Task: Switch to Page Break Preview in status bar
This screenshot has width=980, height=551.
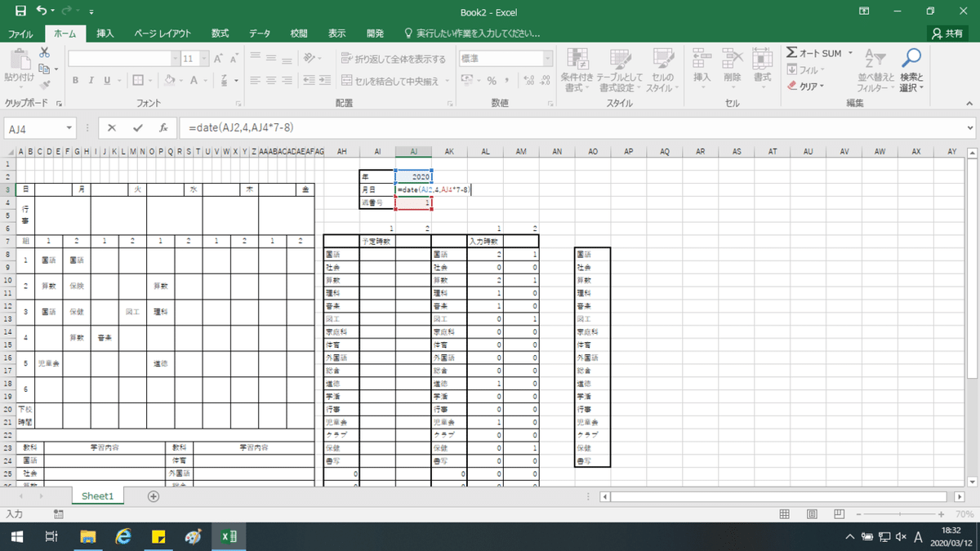Action: (840, 514)
